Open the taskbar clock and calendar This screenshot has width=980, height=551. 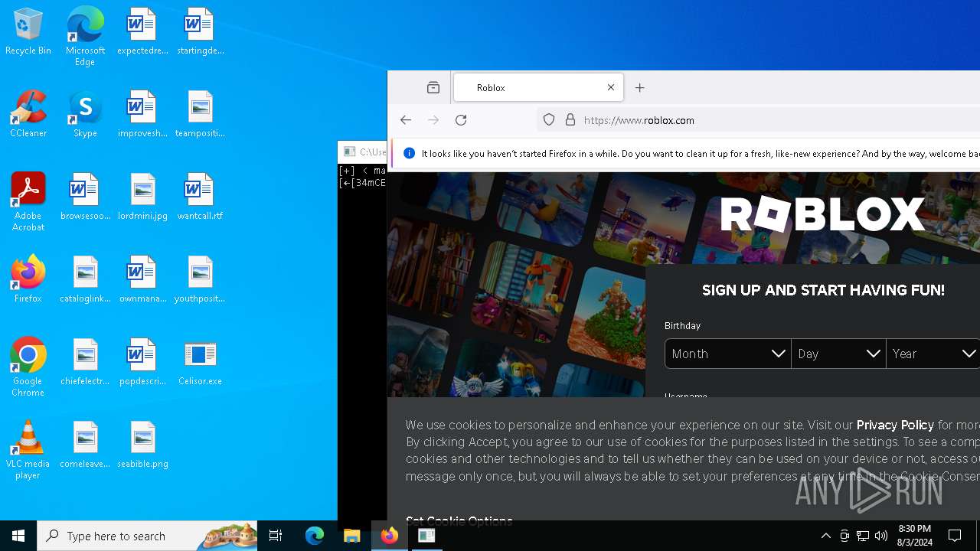(x=914, y=536)
